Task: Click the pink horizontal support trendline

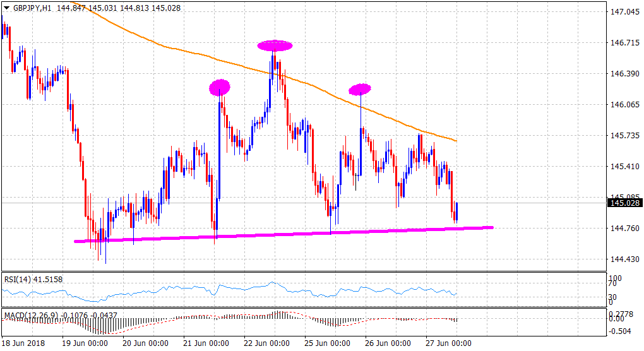Action: coord(284,234)
